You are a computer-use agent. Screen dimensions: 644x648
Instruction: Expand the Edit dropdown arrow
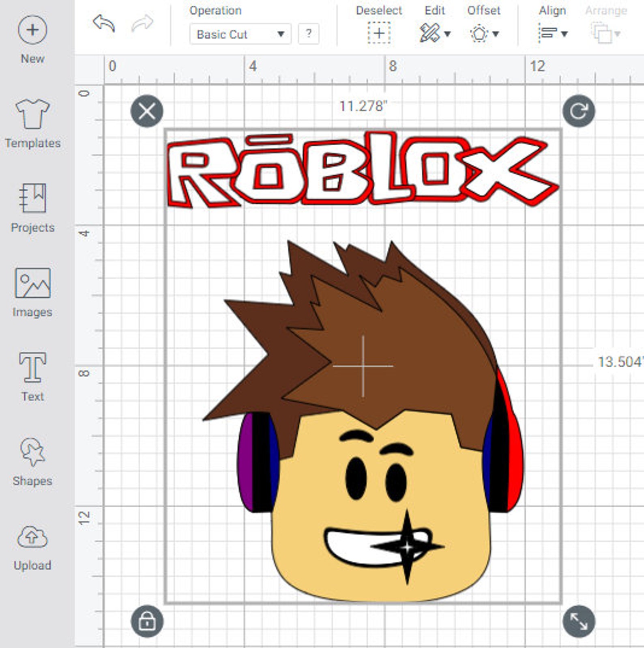click(447, 34)
